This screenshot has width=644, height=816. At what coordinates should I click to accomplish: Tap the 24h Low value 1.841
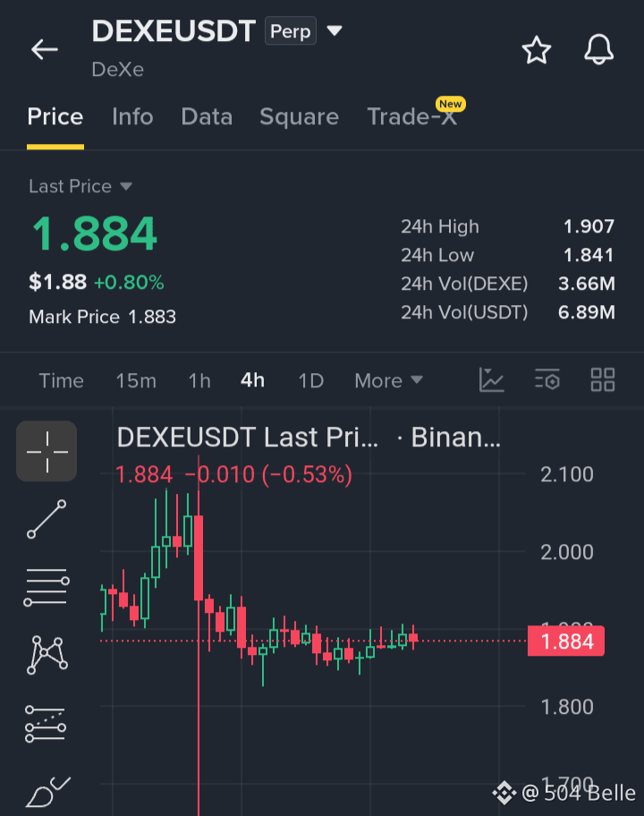point(589,255)
